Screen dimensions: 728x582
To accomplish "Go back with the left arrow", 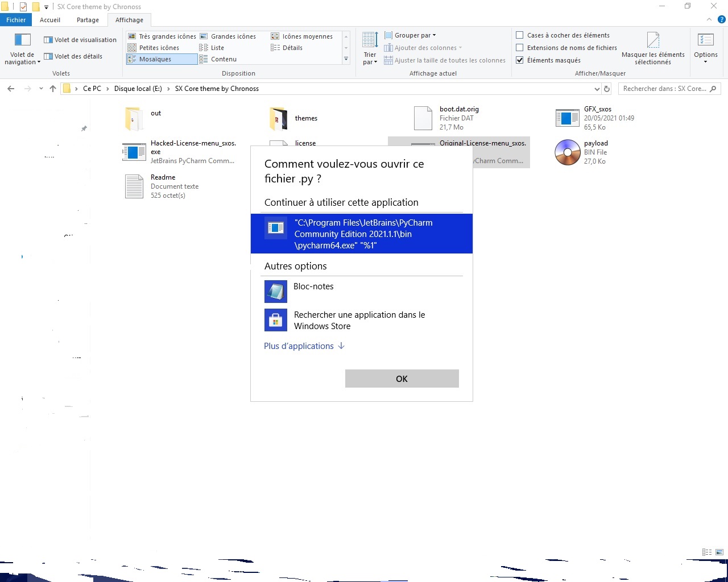I will click(11, 89).
